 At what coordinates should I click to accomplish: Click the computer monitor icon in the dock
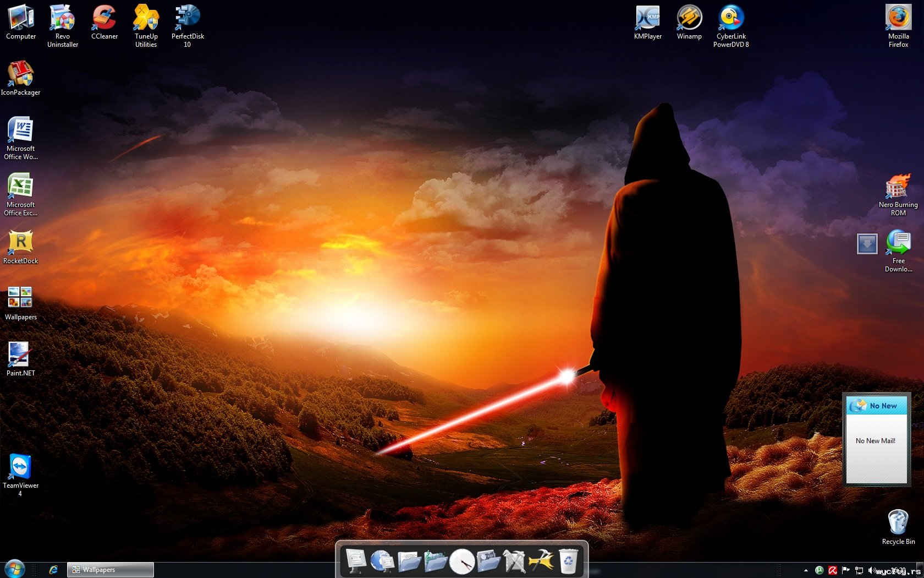(356, 561)
